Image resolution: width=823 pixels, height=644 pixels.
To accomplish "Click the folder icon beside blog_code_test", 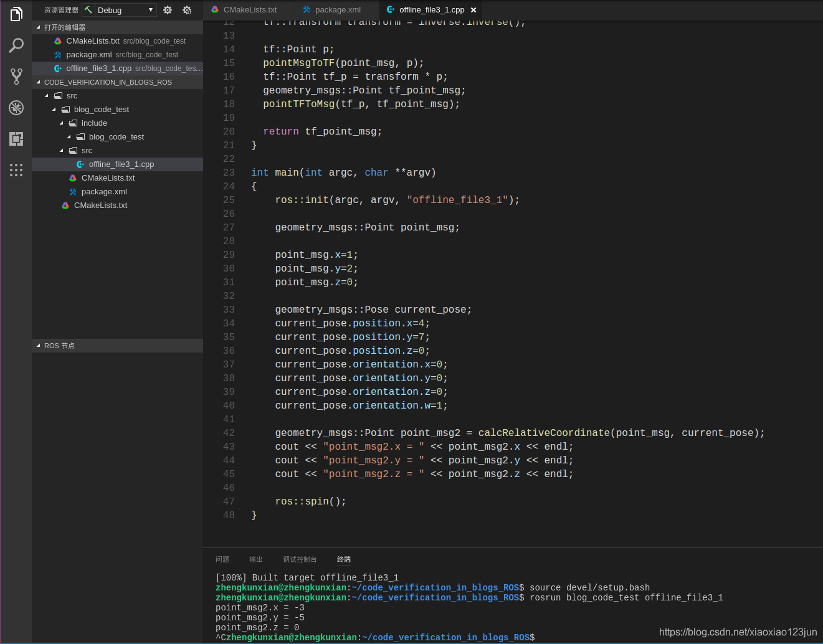I will click(65, 110).
